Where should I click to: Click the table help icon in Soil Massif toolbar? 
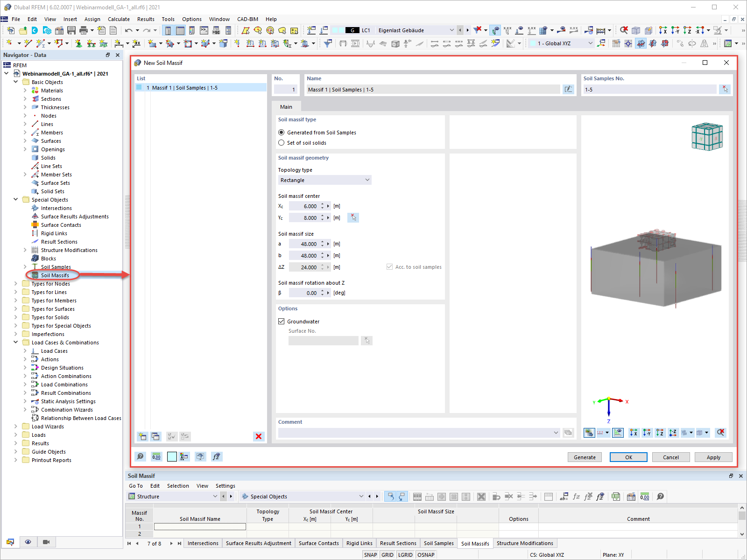(x=660, y=497)
